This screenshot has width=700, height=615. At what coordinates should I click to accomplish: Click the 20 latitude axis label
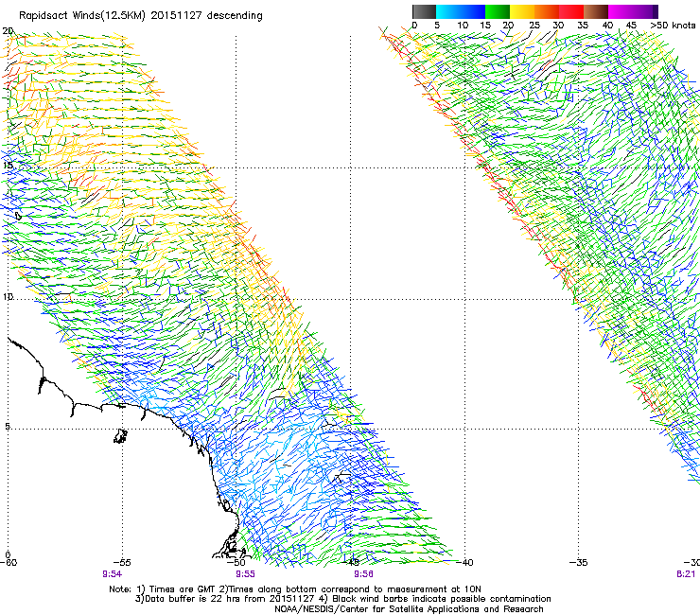(8, 31)
